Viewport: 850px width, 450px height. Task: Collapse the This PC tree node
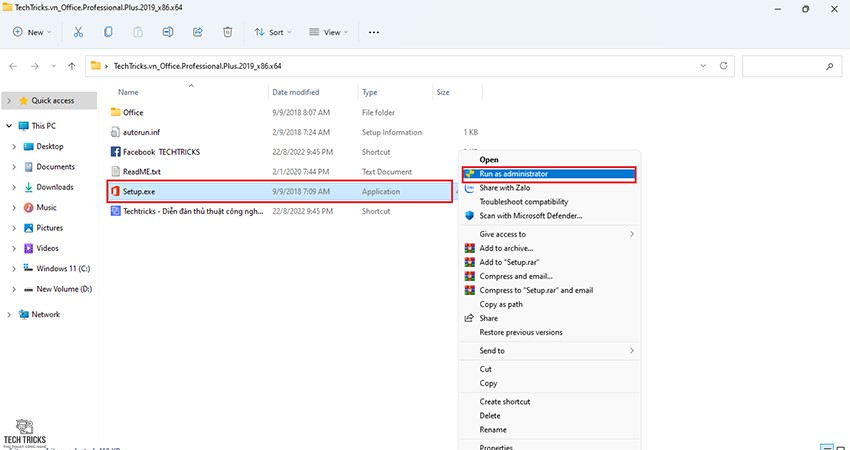[x=9, y=126]
